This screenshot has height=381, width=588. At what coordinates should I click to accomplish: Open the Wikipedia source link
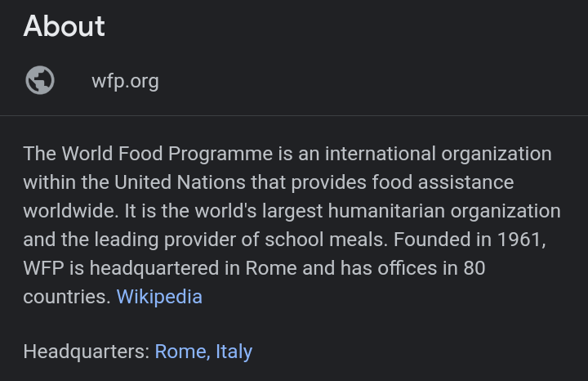click(159, 296)
